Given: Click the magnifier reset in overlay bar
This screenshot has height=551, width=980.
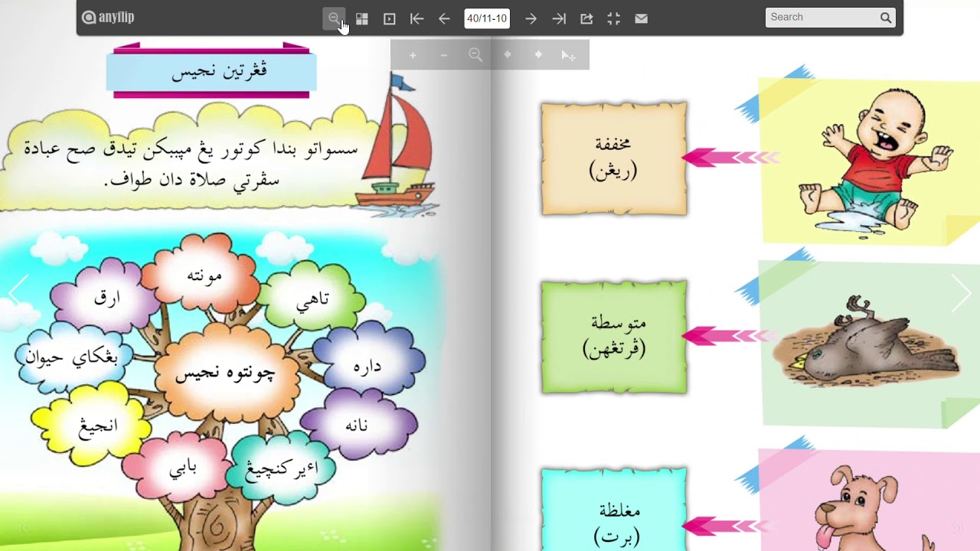Looking at the screenshot, I should pos(475,55).
